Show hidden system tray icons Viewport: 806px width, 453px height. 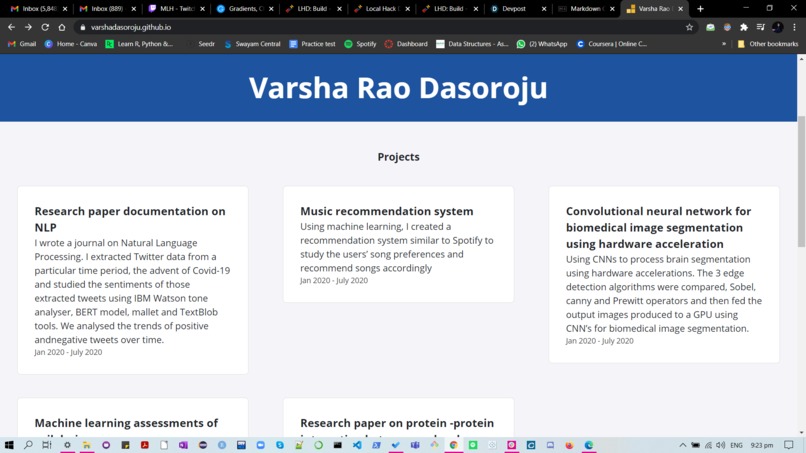coord(683,445)
